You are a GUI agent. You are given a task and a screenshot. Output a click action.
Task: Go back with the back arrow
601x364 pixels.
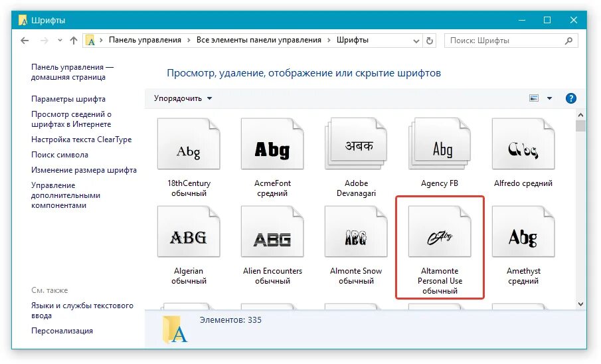click(x=25, y=41)
